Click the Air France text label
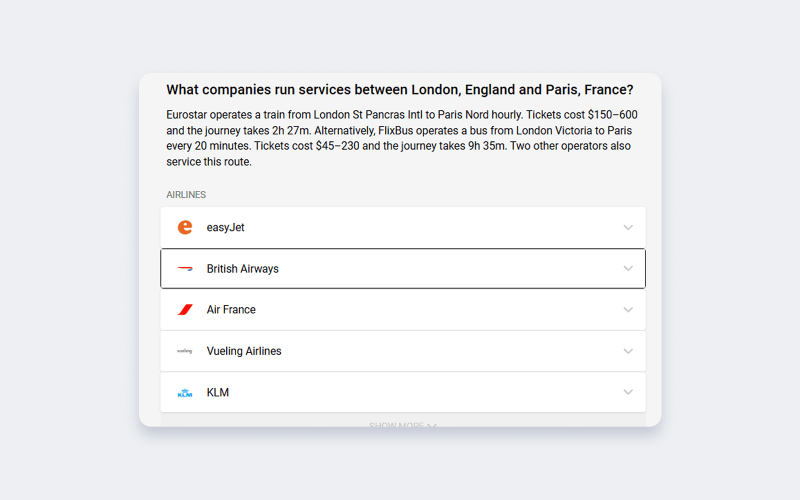This screenshot has width=800, height=500. (231, 310)
